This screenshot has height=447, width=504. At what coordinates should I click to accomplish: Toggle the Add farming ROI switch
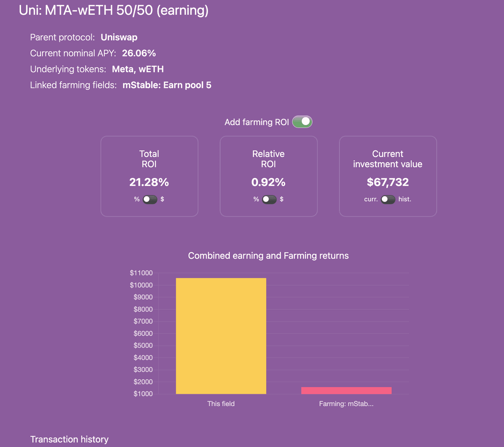click(302, 122)
